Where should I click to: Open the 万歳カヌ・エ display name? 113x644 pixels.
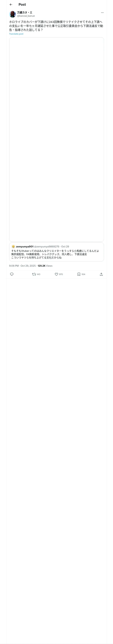pos(25,12)
